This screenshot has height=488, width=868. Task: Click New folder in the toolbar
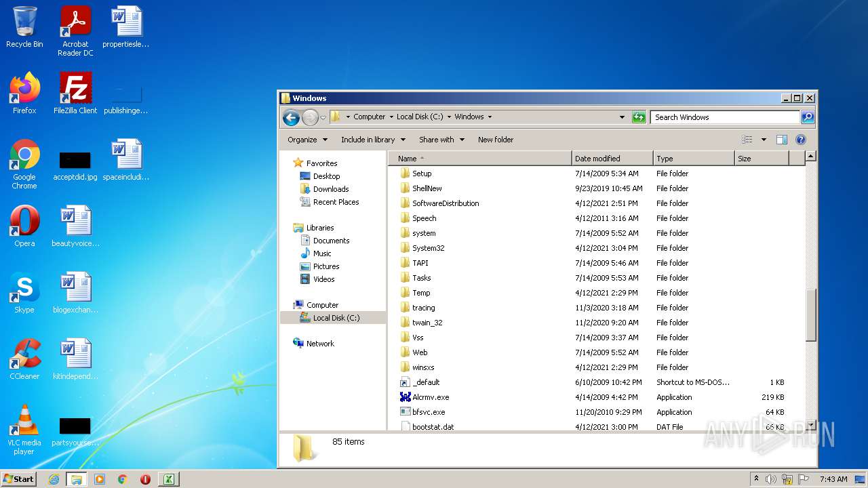496,140
